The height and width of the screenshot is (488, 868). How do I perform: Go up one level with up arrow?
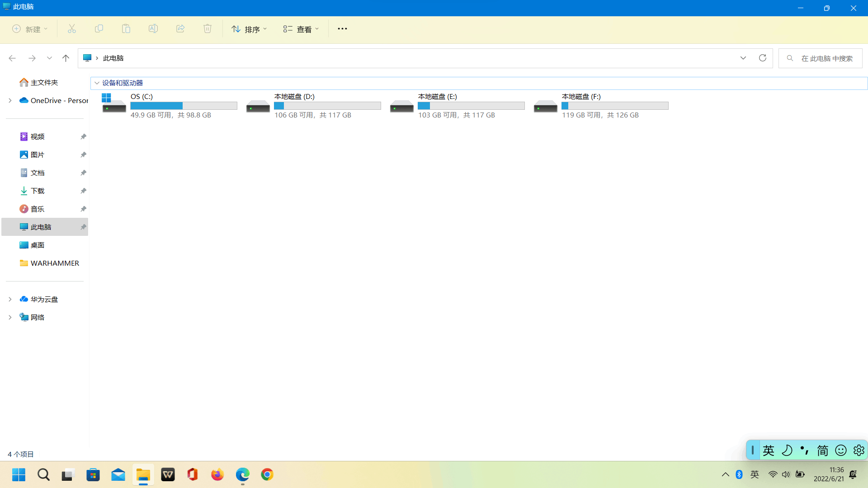click(x=66, y=58)
